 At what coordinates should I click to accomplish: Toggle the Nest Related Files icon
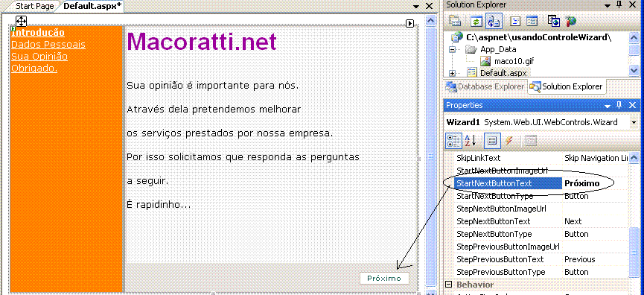[x=494, y=21]
